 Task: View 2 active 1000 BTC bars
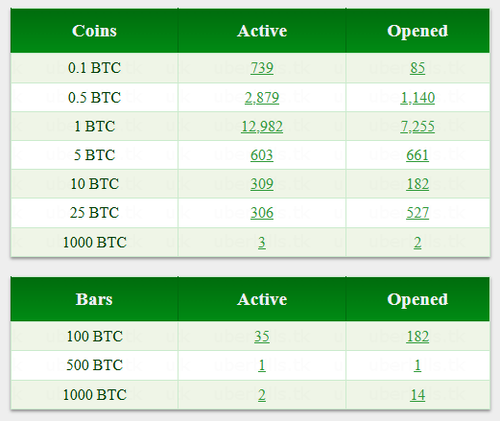262,395
